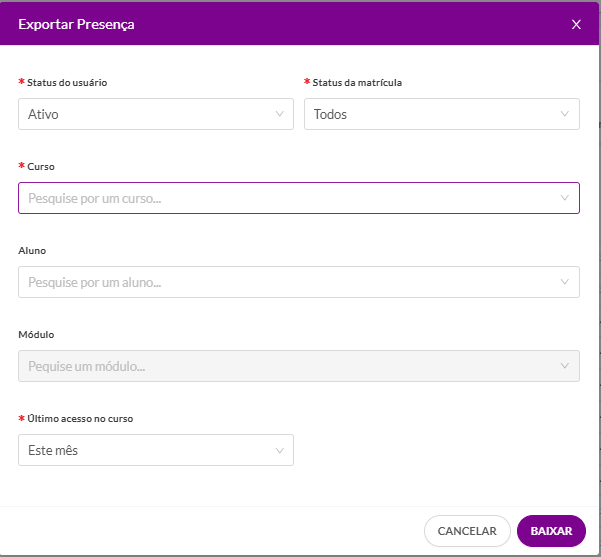Screen dimensions: 601x557
Task: Click the Exportar Presença title
Action: click(76, 24)
